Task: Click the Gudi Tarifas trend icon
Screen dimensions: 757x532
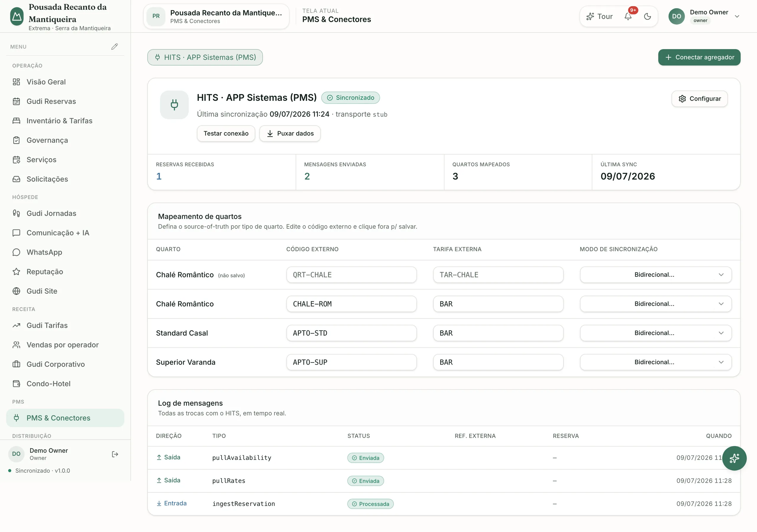Action: [x=16, y=326]
